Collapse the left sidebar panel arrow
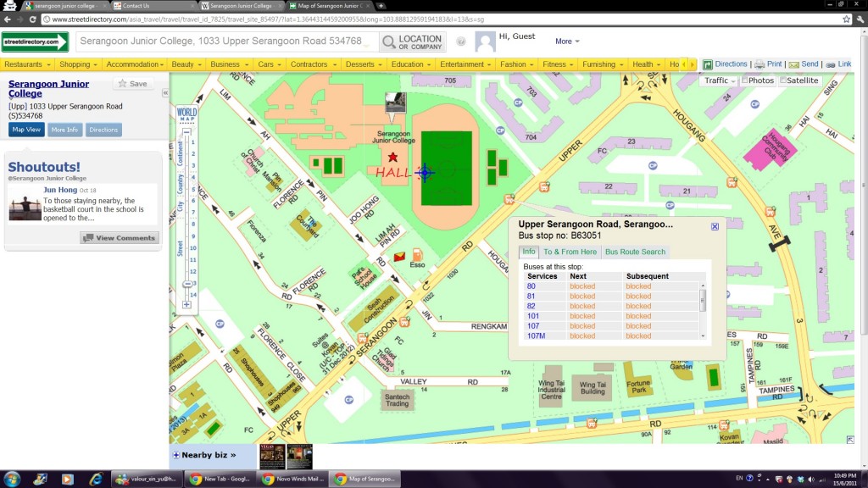The width and height of the screenshot is (868, 488). (165, 93)
